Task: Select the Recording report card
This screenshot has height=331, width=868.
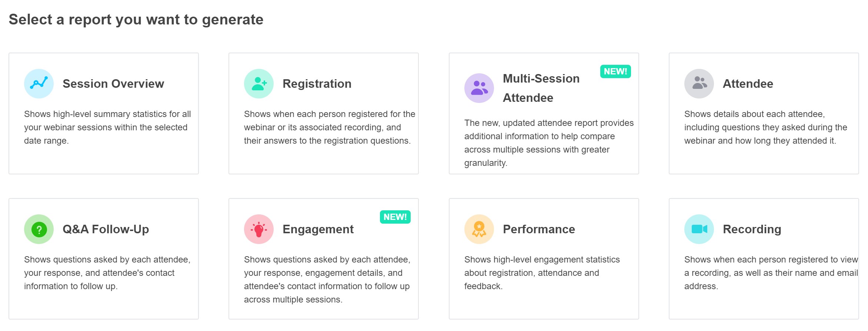Action: tap(764, 258)
